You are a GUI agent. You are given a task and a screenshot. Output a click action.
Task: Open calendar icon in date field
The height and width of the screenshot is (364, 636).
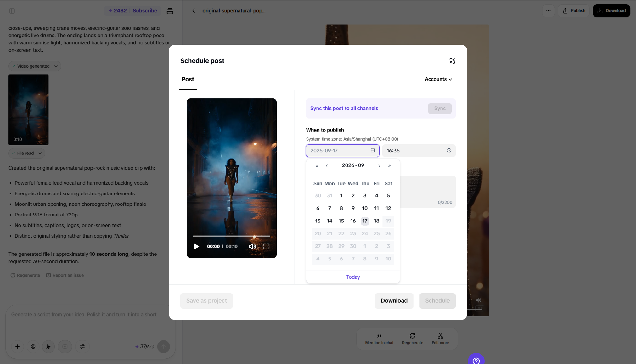(373, 151)
